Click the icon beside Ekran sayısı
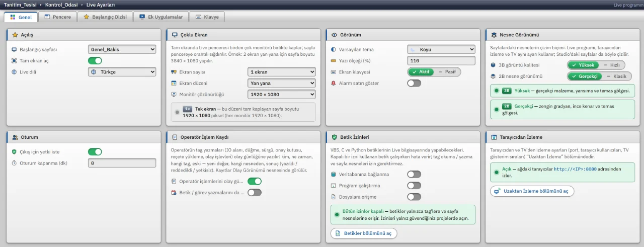The image size is (644, 247). tap(174, 72)
